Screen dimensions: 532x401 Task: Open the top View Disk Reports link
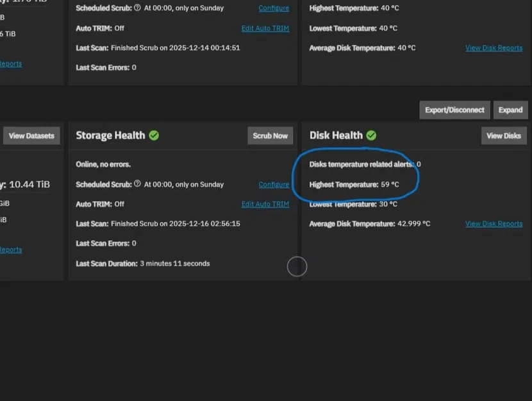pyautogui.click(x=494, y=47)
